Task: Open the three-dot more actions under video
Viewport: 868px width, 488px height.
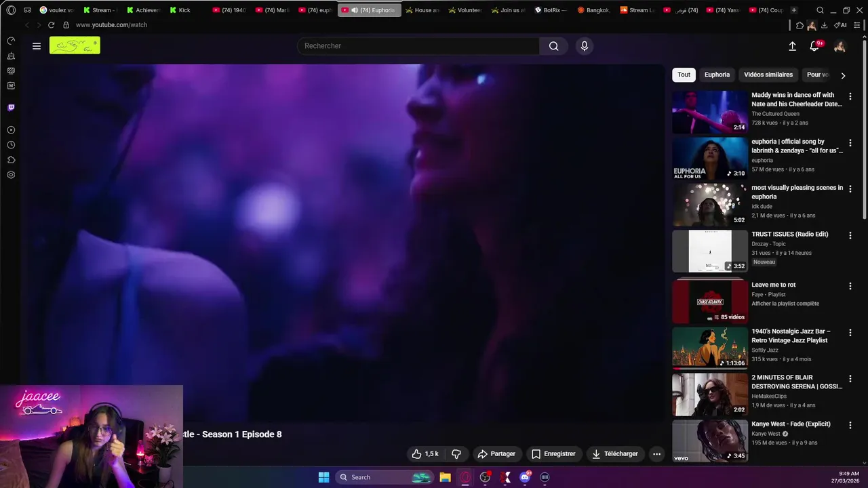Action: [x=656, y=454]
